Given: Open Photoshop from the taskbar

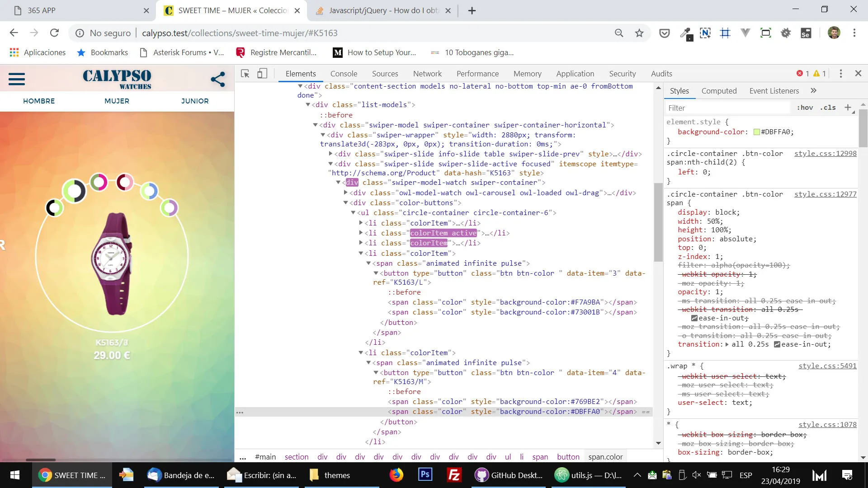Looking at the screenshot, I should [425, 475].
